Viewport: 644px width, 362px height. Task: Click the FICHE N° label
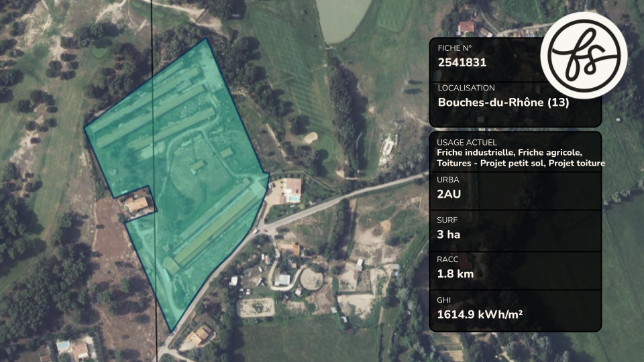point(455,48)
